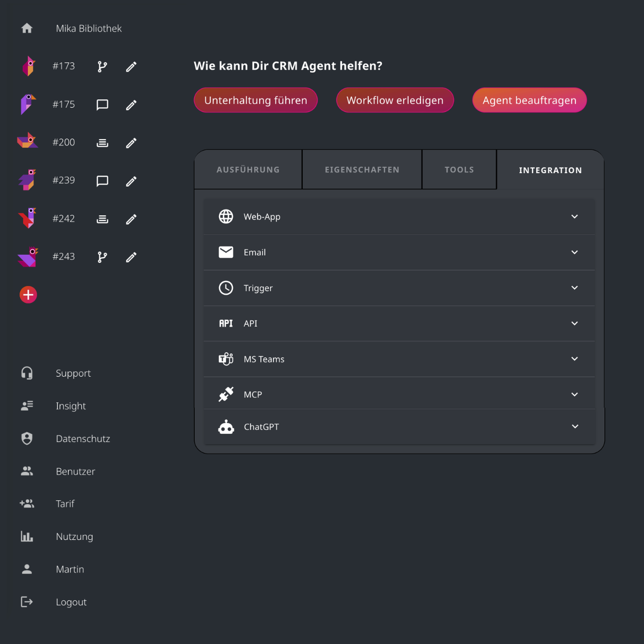Click the workflow list icon for agent #200
Viewport: 644px width, 644px height.
[x=103, y=143]
